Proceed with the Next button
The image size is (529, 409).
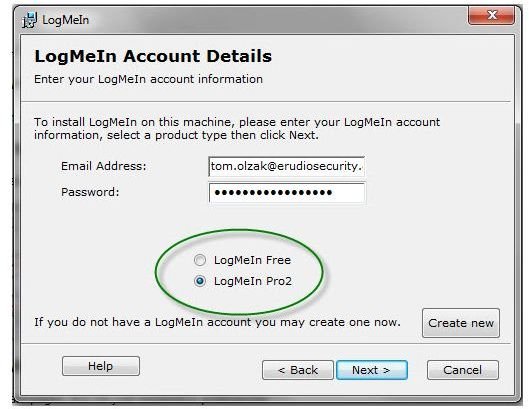point(372,370)
